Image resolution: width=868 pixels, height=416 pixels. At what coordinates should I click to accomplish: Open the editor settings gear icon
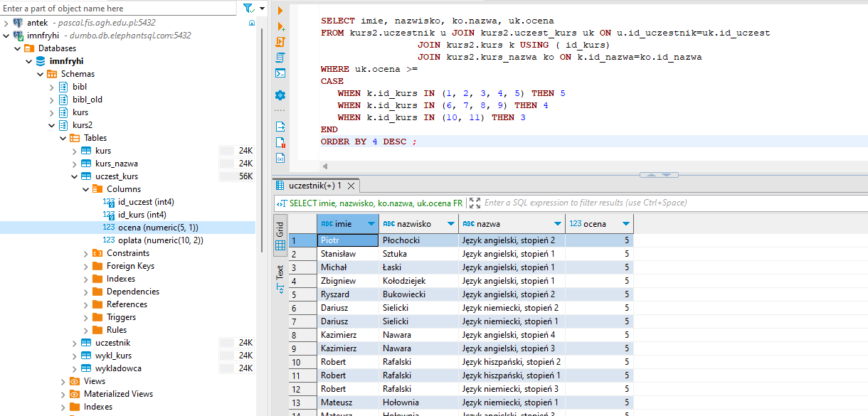(280, 95)
